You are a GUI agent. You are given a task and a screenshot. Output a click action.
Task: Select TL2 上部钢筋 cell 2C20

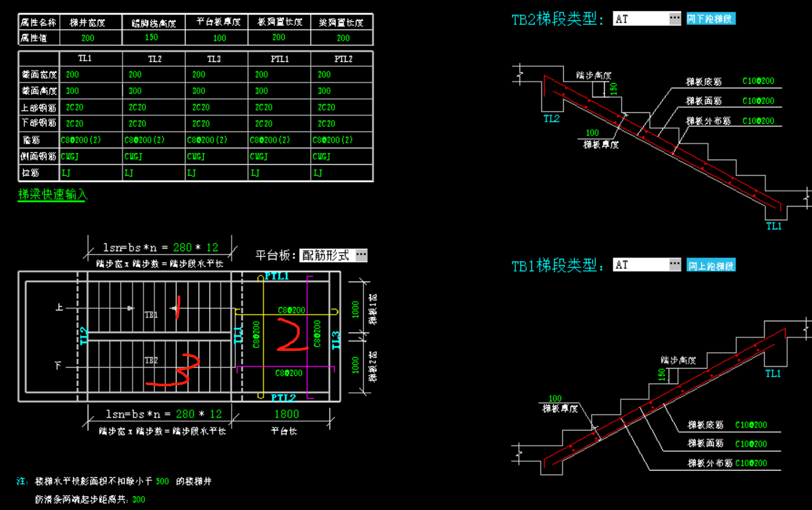pyautogui.click(x=137, y=107)
